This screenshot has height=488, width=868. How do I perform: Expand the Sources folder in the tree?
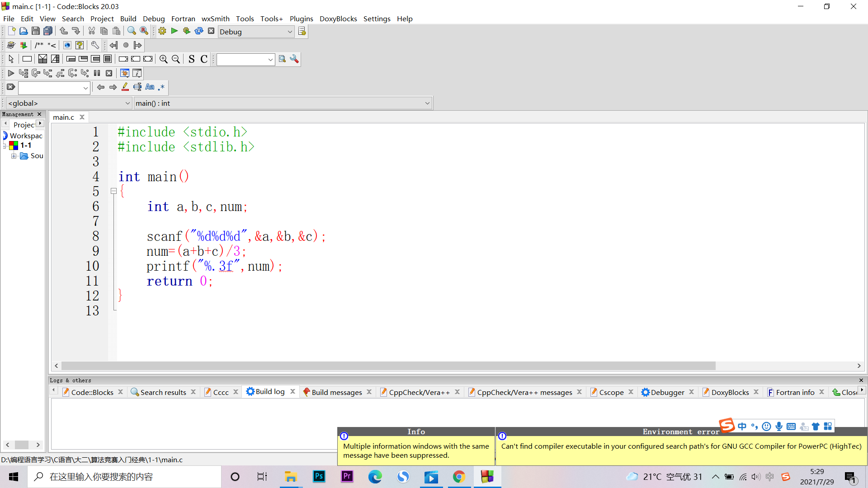(14, 156)
